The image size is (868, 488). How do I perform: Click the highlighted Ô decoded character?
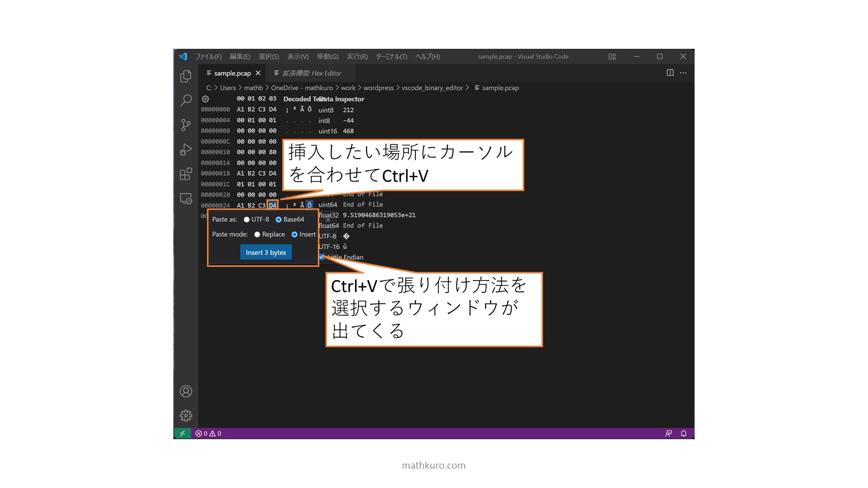[x=309, y=205]
